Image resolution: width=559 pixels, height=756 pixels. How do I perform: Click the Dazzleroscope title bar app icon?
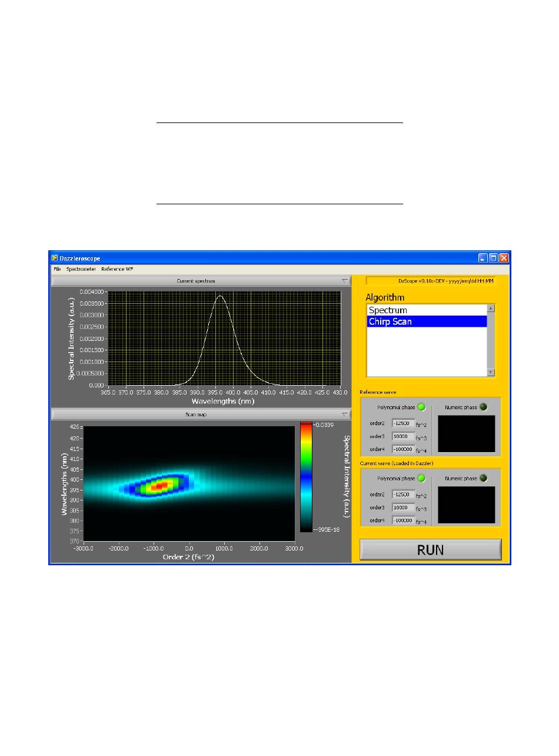click(54, 258)
